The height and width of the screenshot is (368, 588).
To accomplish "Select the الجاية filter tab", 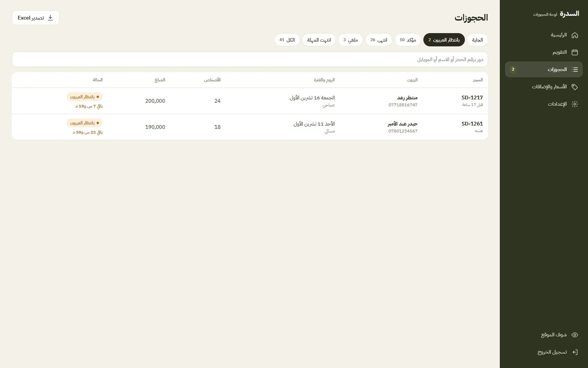I will tap(477, 40).
